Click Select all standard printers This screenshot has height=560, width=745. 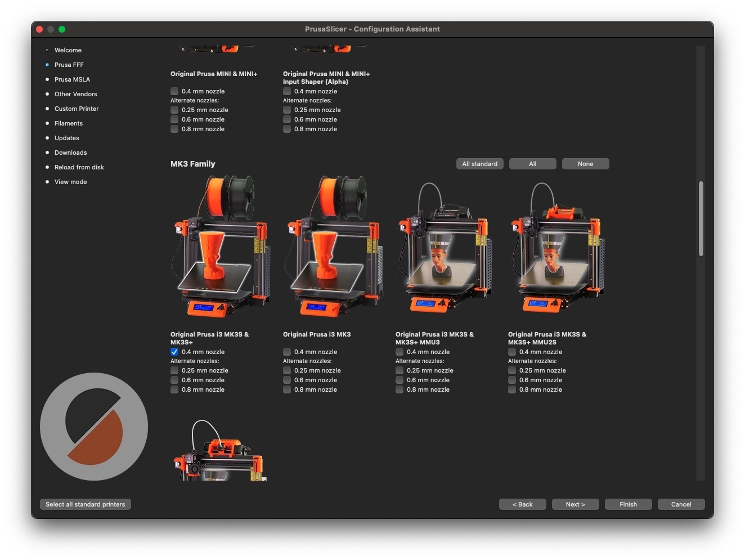(x=86, y=504)
